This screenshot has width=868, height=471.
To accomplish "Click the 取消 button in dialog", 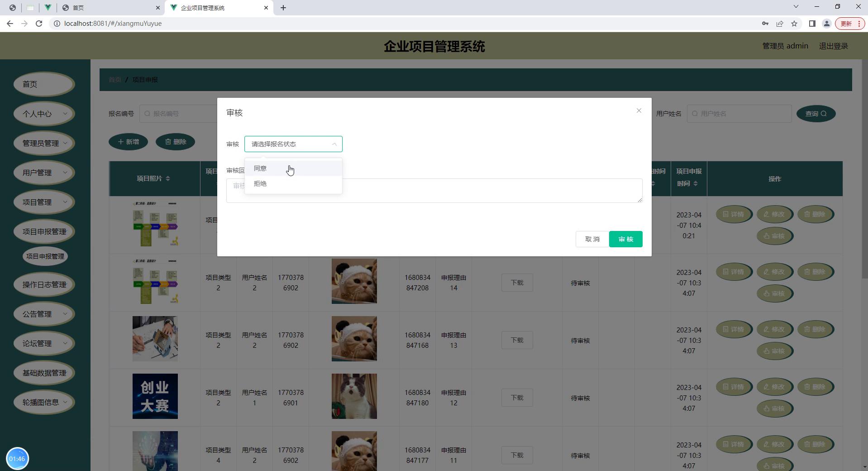I will pyautogui.click(x=592, y=239).
